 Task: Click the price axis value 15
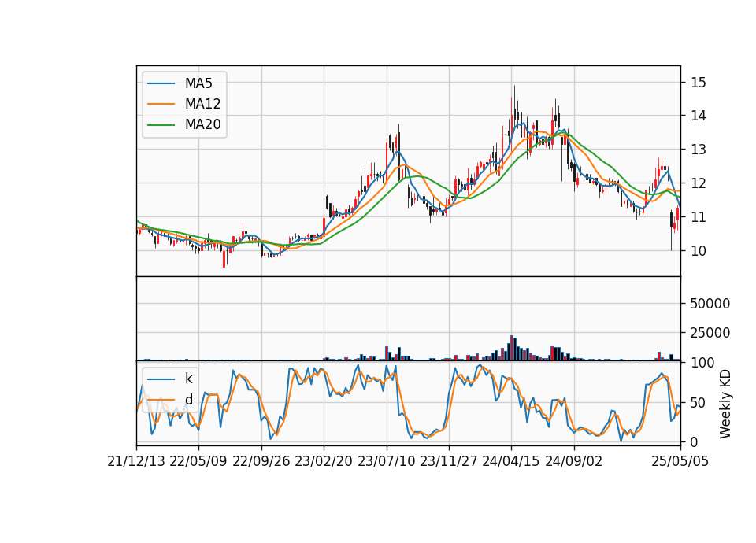[699, 83]
